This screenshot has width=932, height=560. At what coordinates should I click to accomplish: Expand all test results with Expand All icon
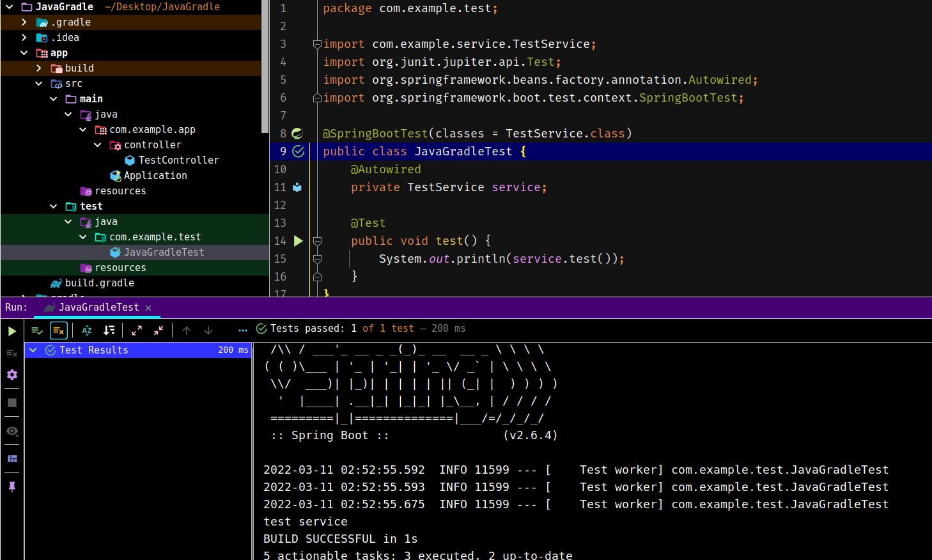(137, 331)
